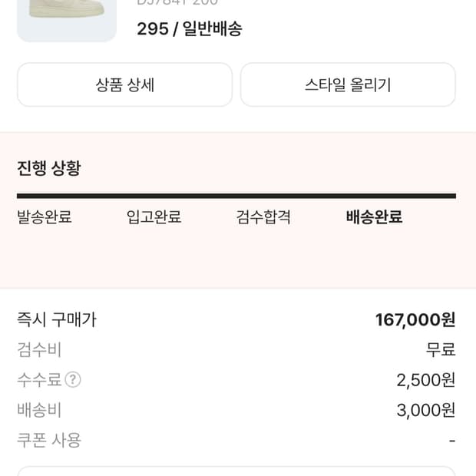Tap the bold 배송완료 status step

pyautogui.click(x=374, y=217)
